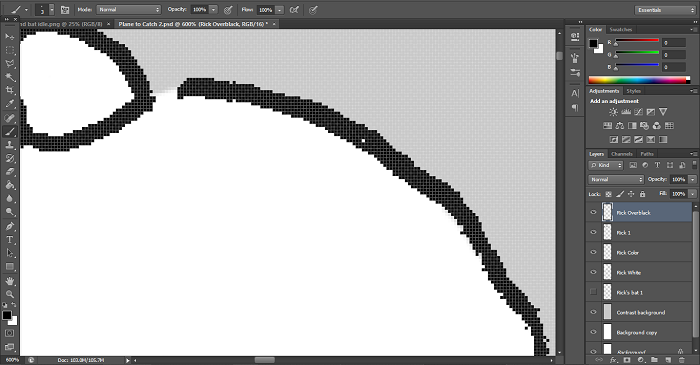Switch to the Channels tab
Image resolution: width=700 pixels, height=365 pixels.
622,154
